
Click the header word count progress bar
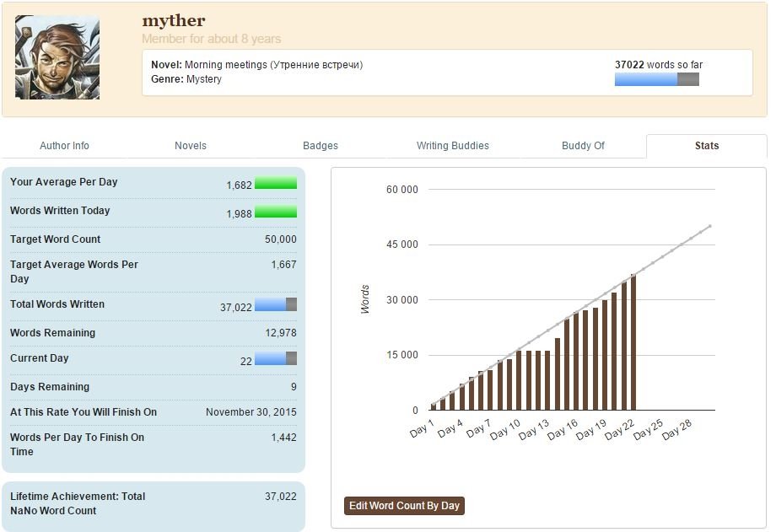(656, 79)
